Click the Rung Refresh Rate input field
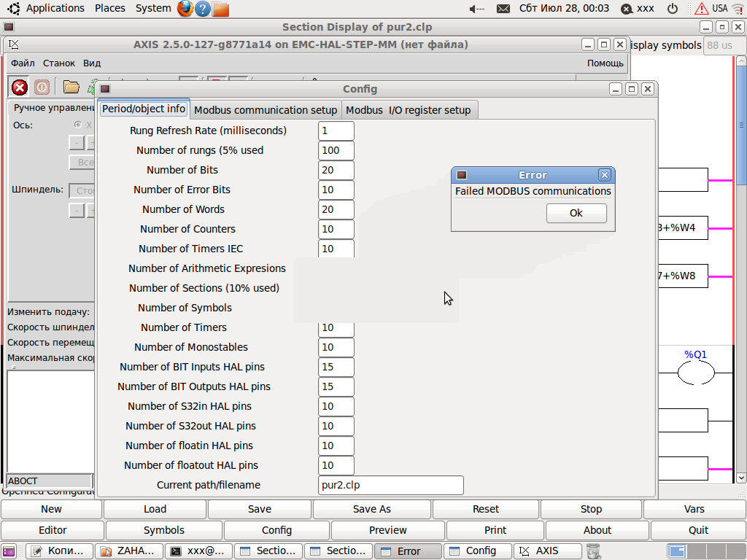Image resolution: width=747 pixels, height=560 pixels. point(336,131)
